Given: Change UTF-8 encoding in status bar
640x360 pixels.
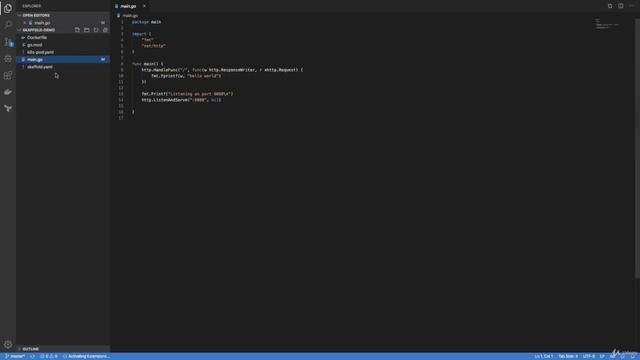Looking at the screenshot, I should (589, 356).
